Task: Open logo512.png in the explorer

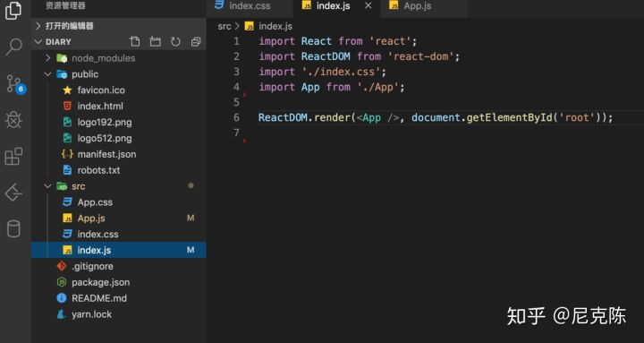Action: pos(105,138)
